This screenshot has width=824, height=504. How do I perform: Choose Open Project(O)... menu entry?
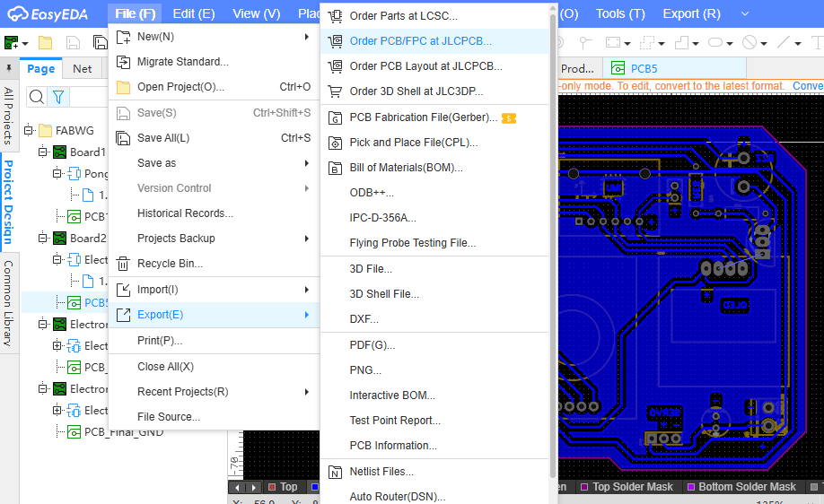click(214, 87)
